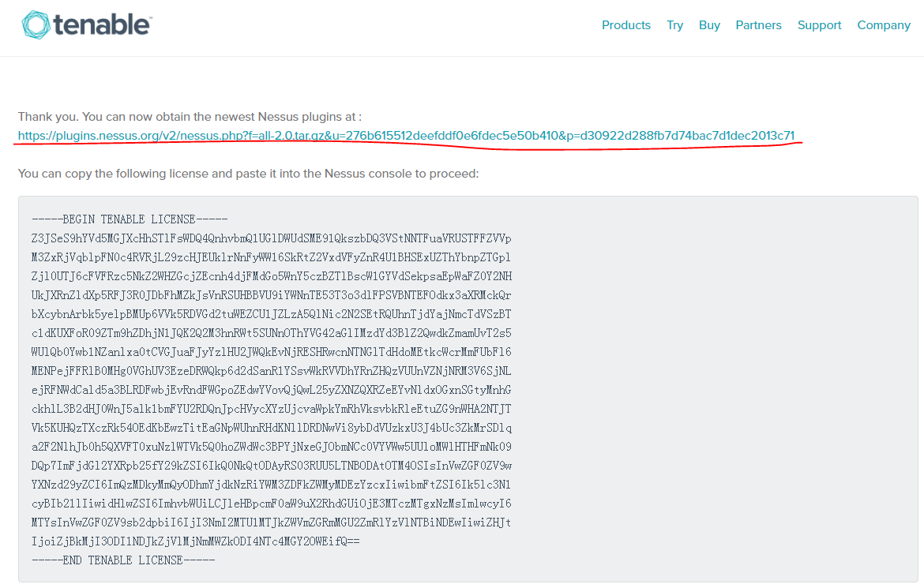
Task: Open the plugins.nessus.org download link
Action: click(x=406, y=136)
